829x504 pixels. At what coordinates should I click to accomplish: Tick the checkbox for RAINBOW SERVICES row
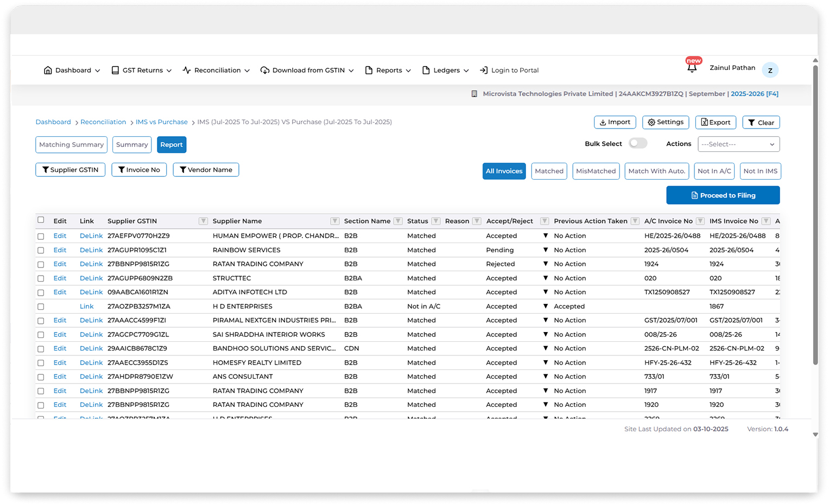point(41,251)
